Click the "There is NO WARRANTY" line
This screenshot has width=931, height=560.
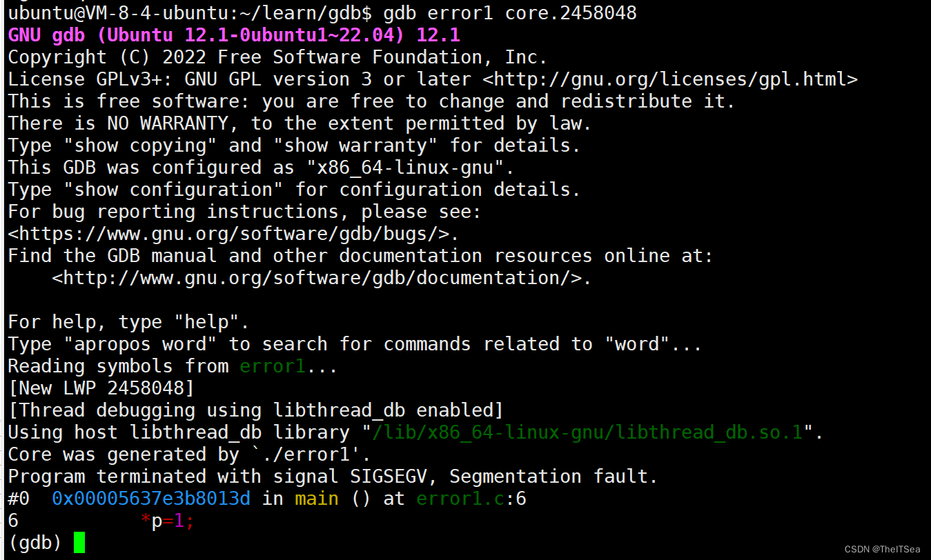tap(300, 123)
